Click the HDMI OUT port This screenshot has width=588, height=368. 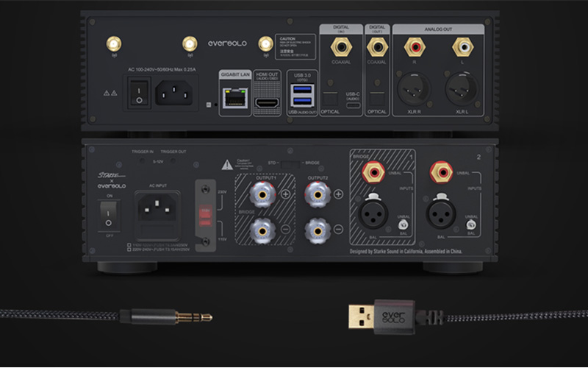point(267,103)
